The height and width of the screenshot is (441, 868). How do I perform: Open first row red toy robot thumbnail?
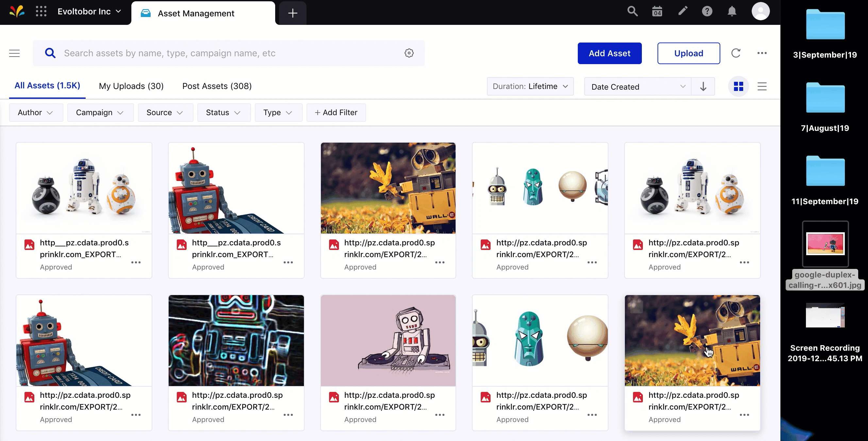pyautogui.click(x=236, y=188)
